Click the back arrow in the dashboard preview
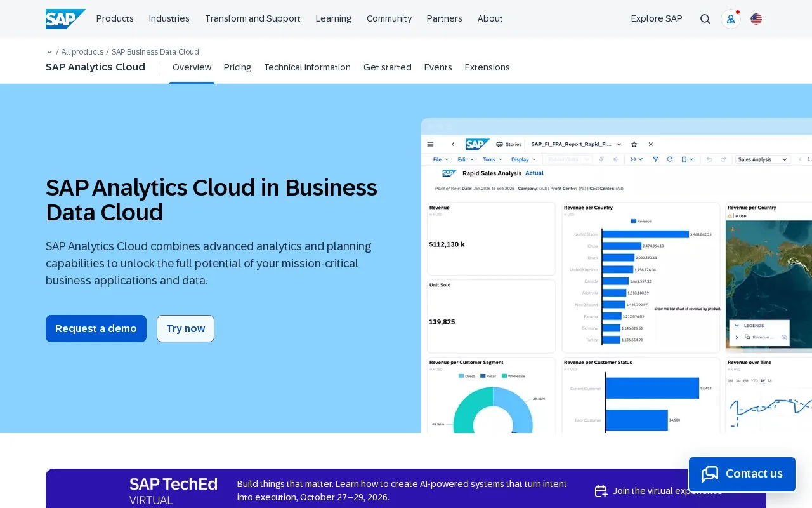Viewport: 812px width, 508px height. [x=453, y=144]
